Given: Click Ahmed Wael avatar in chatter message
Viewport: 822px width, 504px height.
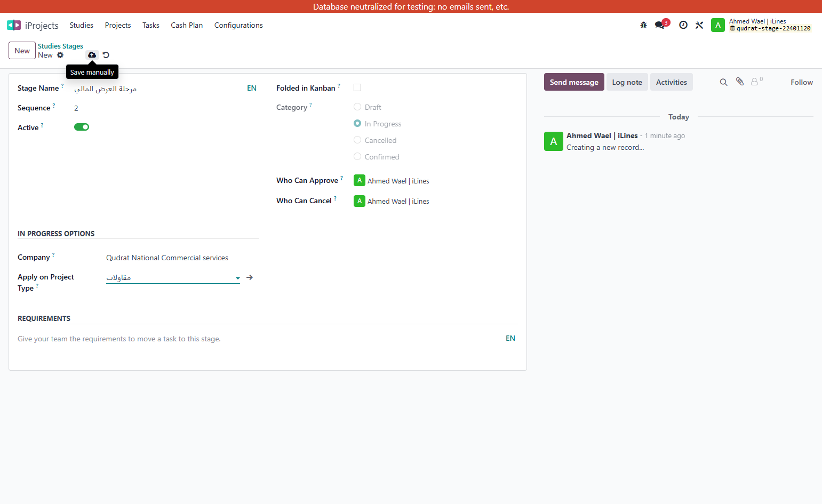Looking at the screenshot, I should click(x=554, y=141).
